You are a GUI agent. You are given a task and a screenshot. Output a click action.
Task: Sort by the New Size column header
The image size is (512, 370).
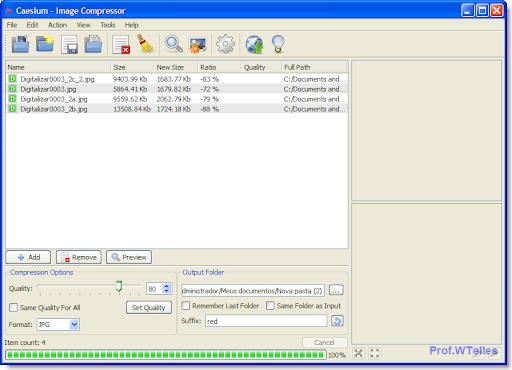click(176, 67)
